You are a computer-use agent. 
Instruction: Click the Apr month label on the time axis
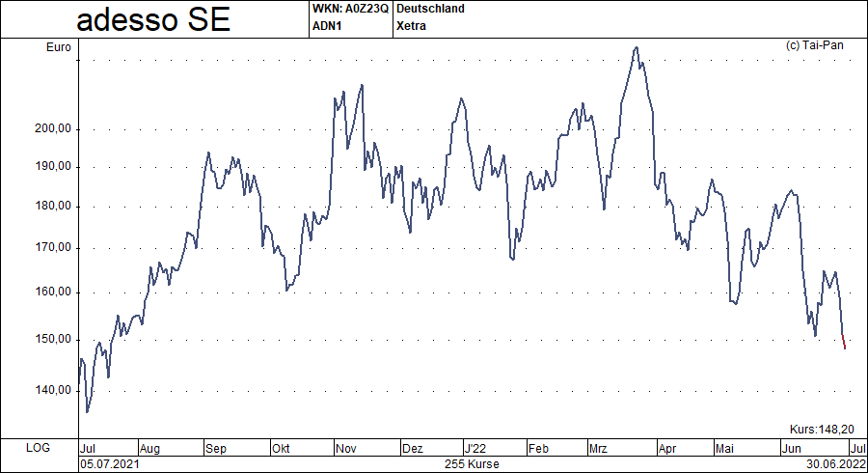click(667, 449)
